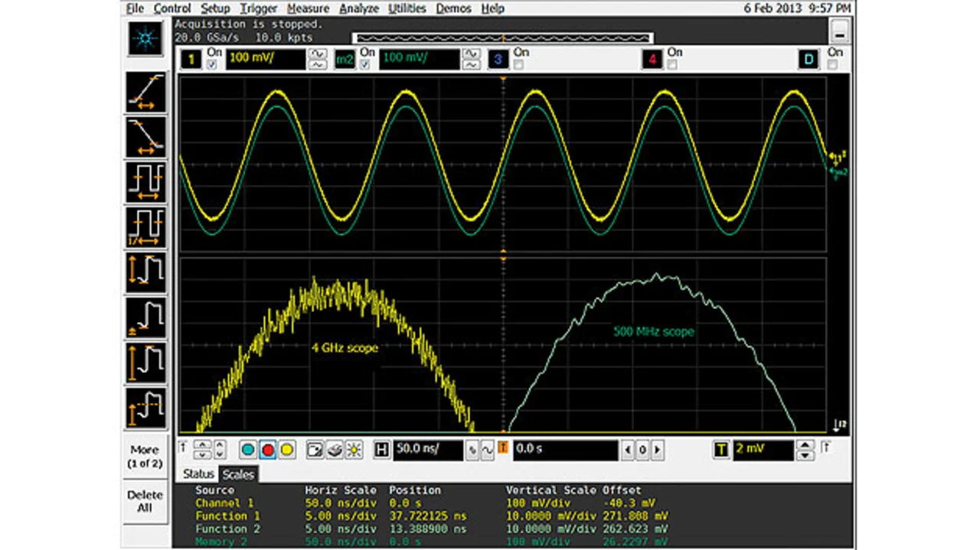Click the red circle marker button

[x=267, y=450]
